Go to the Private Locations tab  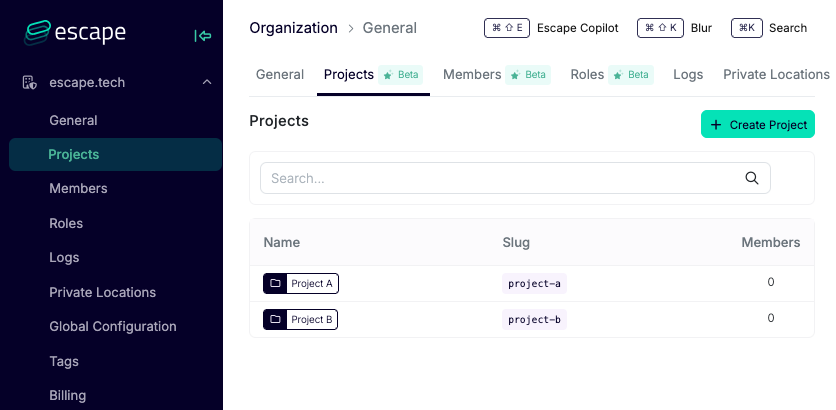(x=776, y=75)
